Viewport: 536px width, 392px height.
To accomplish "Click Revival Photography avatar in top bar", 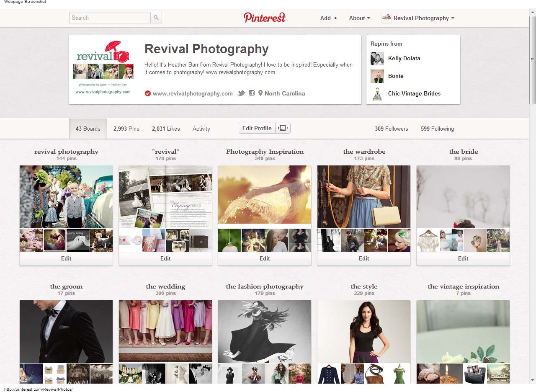I will [x=387, y=18].
